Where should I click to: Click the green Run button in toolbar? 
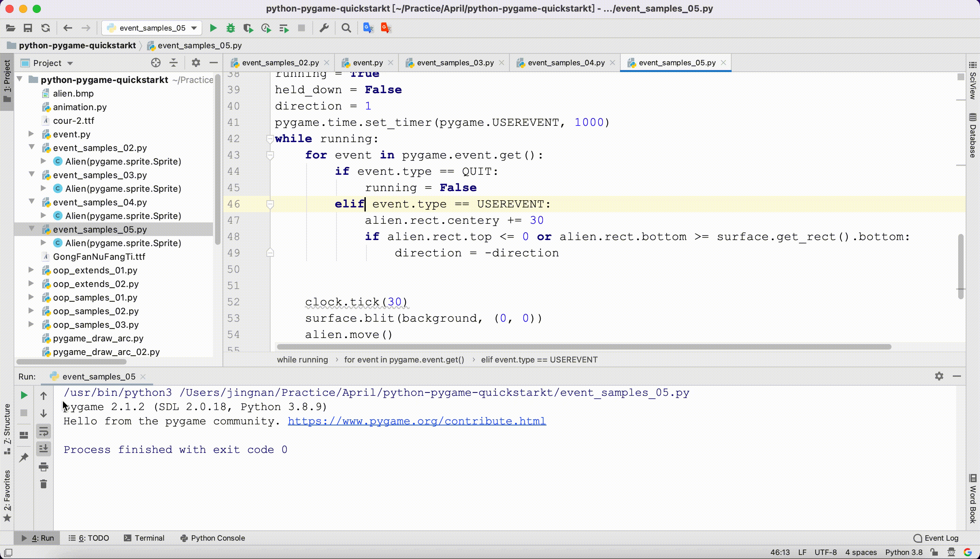(213, 28)
